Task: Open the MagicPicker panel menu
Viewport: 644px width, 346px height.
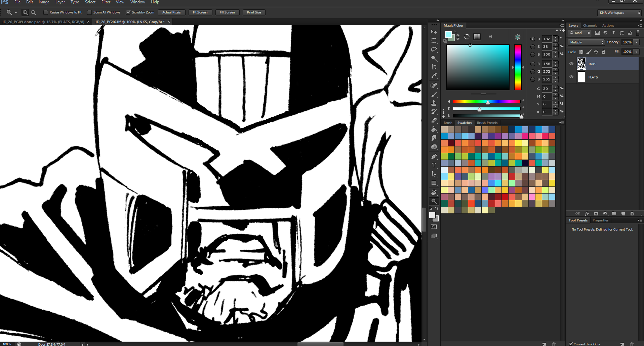Action: (562, 26)
